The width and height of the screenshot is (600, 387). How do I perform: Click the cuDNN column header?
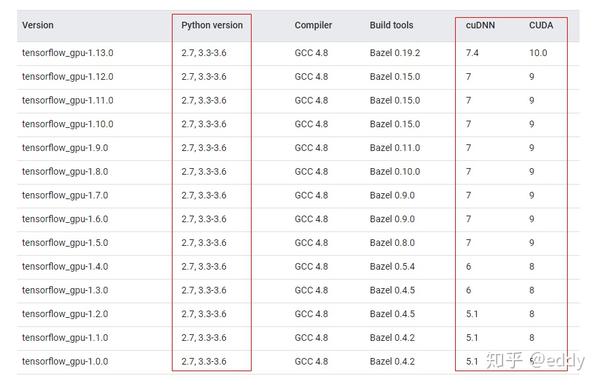coord(480,25)
